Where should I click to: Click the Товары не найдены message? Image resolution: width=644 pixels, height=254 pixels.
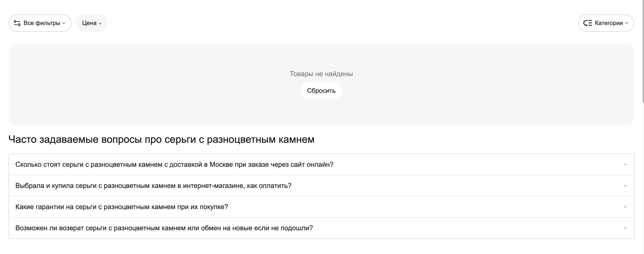coord(321,74)
